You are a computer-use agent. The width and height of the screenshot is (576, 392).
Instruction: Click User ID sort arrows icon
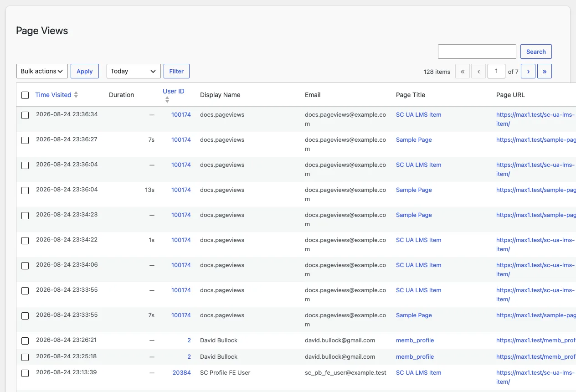(167, 99)
